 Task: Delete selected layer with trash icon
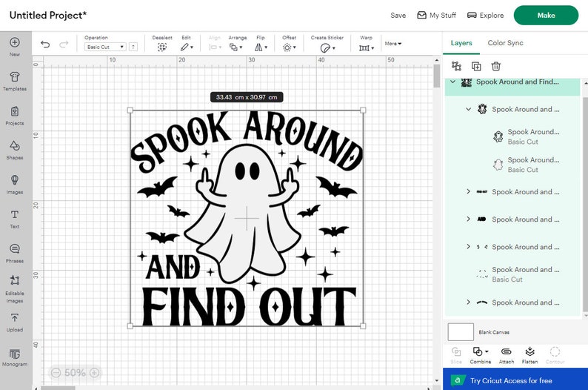click(x=495, y=67)
